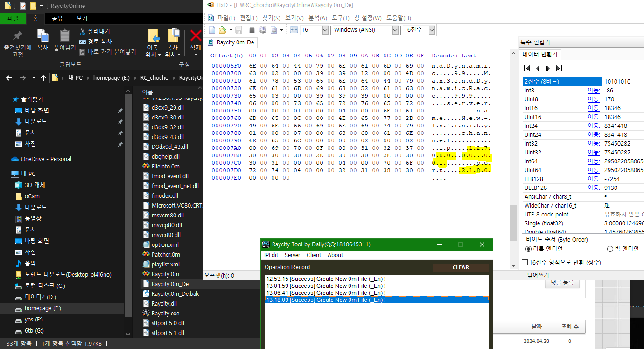Screen dimensions: 644x349
Task: Jump to last item in data inspector
Action: [559, 68]
